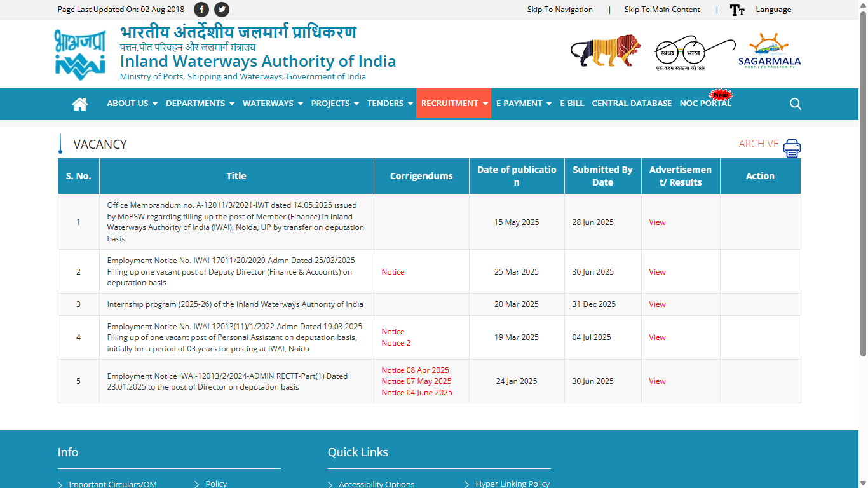Open the search magnifier icon
This screenshot has width=868, height=488.
point(795,104)
